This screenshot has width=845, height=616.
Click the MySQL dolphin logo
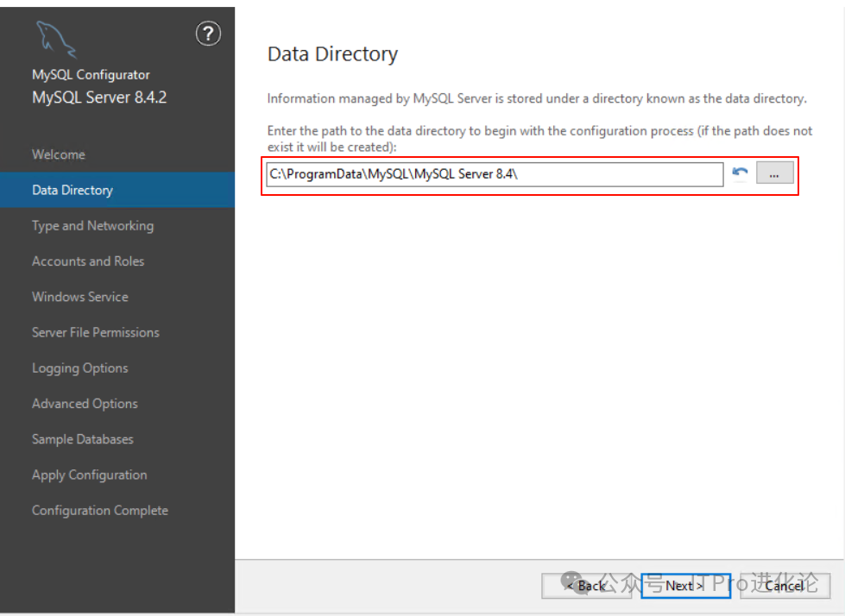click(56, 40)
